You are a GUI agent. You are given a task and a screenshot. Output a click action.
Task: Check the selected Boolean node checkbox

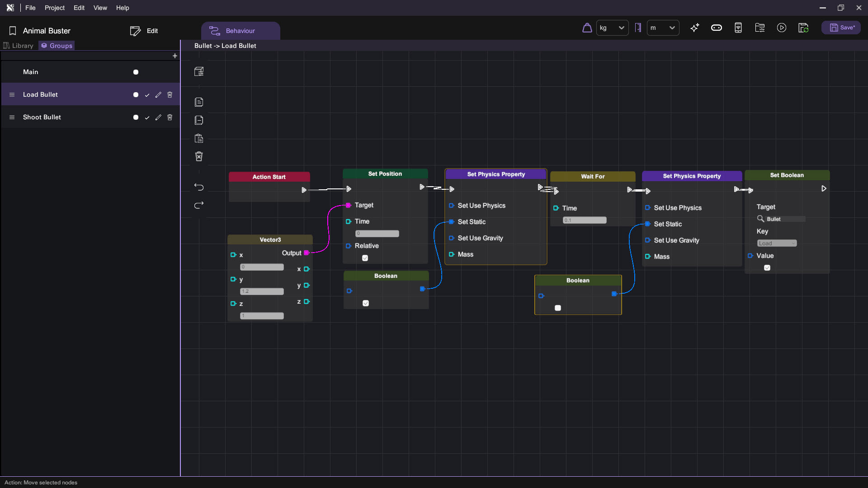point(558,308)
